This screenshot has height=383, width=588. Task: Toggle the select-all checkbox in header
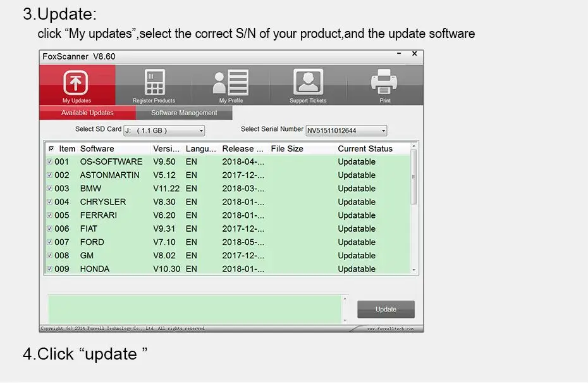pyautogui.click(x=51, y=149)
